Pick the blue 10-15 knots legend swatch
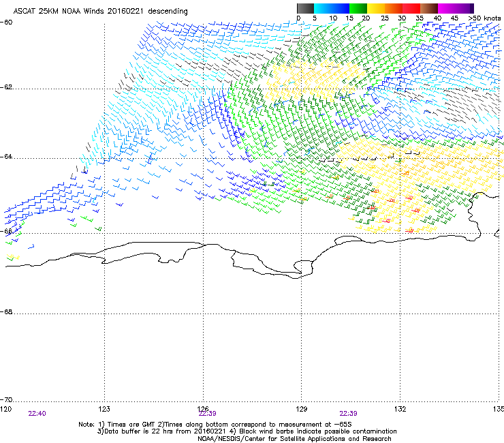The width and height of the screenshot is (504, 443). 341,8
